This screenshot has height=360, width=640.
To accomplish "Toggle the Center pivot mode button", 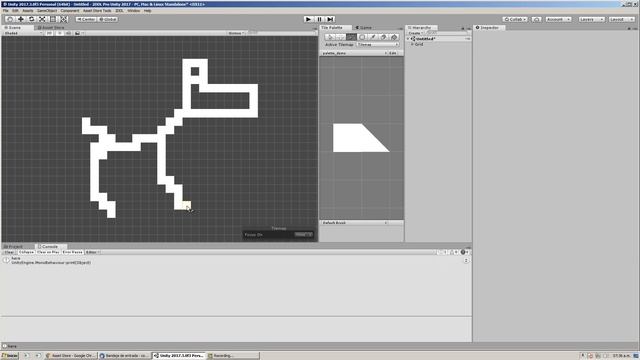I will (x=86, y=19).
